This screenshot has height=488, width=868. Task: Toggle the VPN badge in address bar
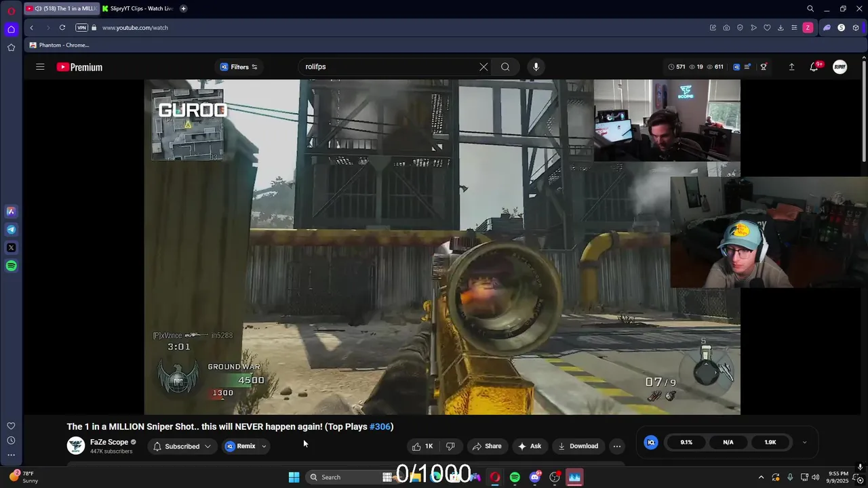coord(82,28)
